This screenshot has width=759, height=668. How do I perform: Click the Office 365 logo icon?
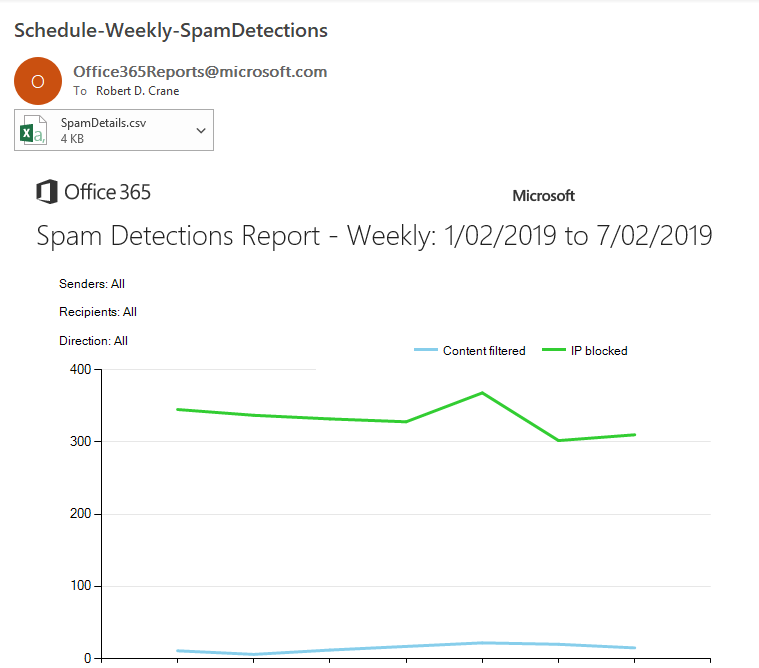click(x=46, y=192)
